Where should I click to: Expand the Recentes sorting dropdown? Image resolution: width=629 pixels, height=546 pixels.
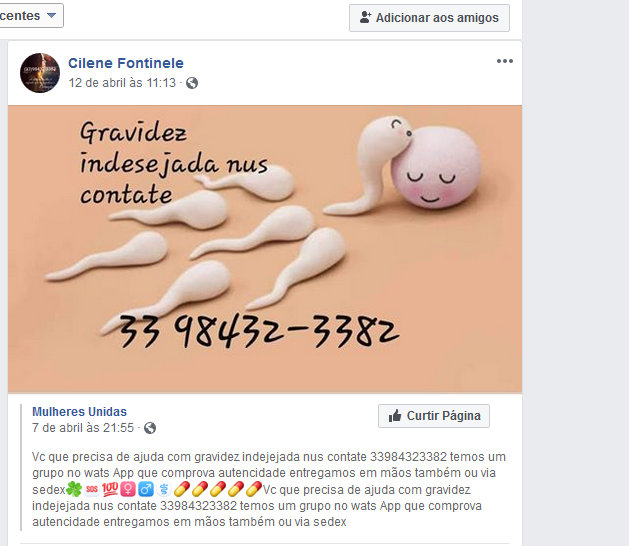pos(30,16)
